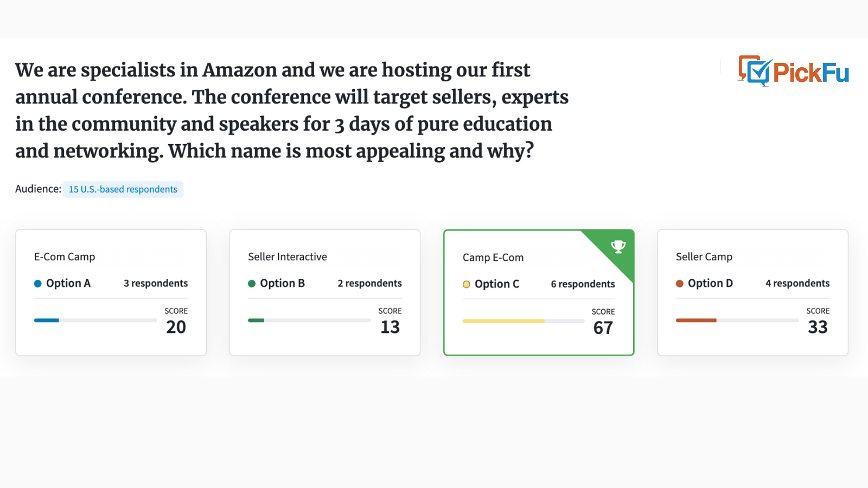Select the Camp E-Com card title

(493, 258)
